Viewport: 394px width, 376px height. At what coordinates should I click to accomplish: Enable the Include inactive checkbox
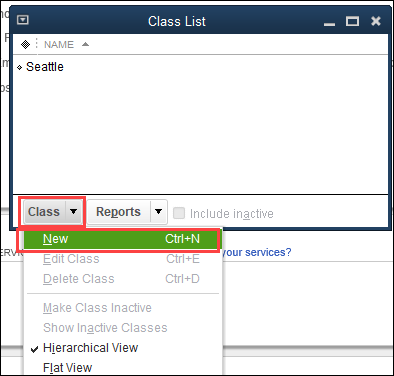click(x=179, y=213)
